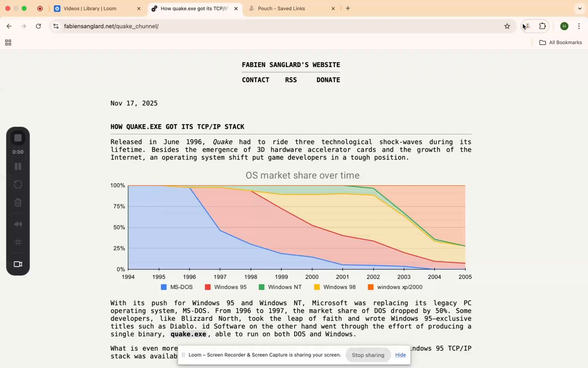Open the Chrome profile avatar H
This screenshot has height=368, width=588.
point(564,26)
